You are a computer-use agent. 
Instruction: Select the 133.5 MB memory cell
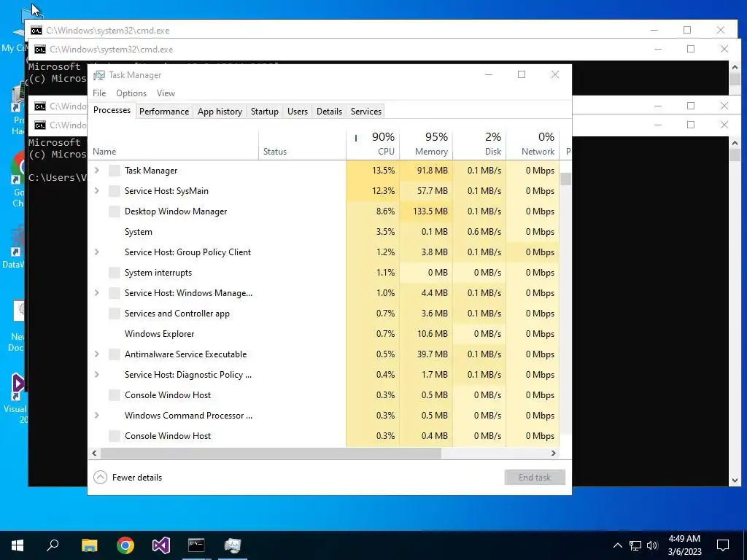(x=426, y=211)
